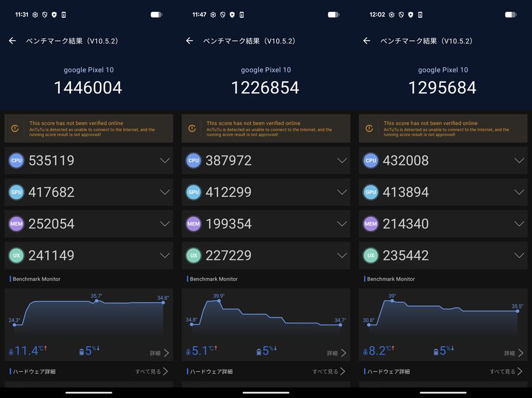Tap the thermometer icon beside 11.4°C
Screen dimensions: 532x398
[x=11, y=352]
